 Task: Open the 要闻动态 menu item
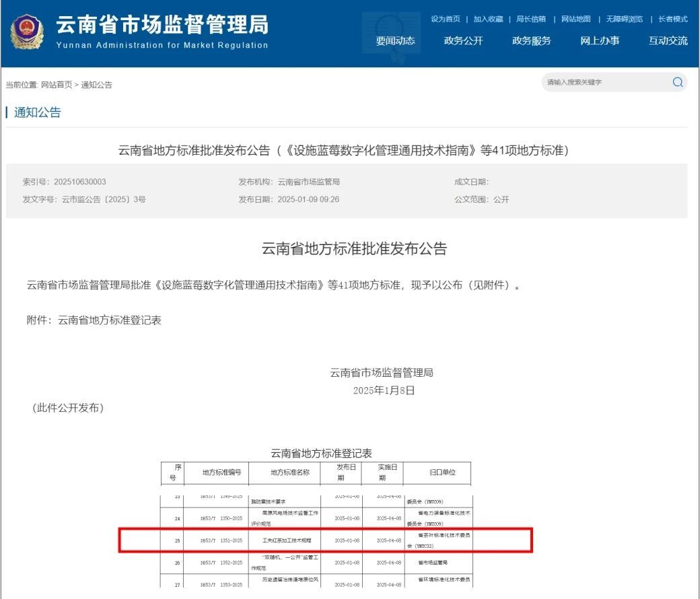coord(396,41)
